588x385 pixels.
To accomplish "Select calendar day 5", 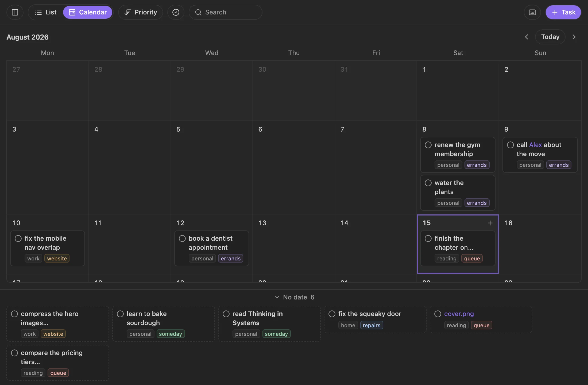I will click(211, 167).
